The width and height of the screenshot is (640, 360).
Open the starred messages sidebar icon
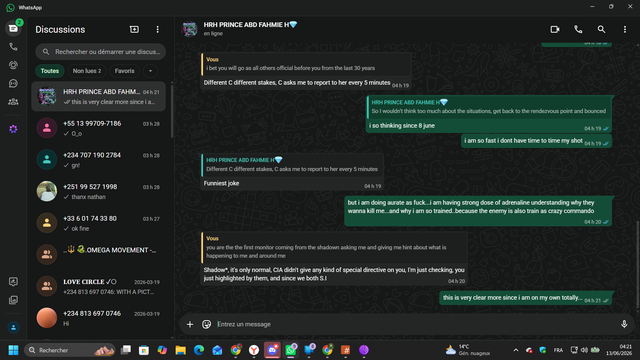[13, 282]
